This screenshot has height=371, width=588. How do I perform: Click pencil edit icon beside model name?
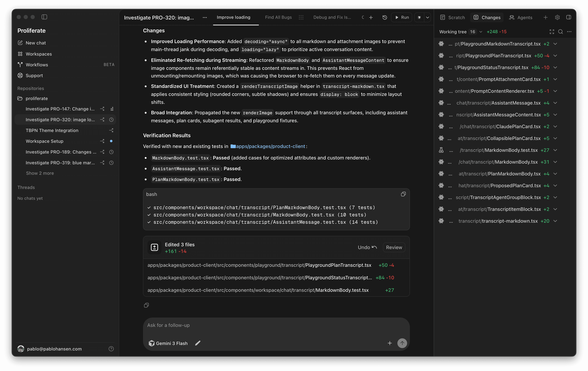tap(198, 343)
